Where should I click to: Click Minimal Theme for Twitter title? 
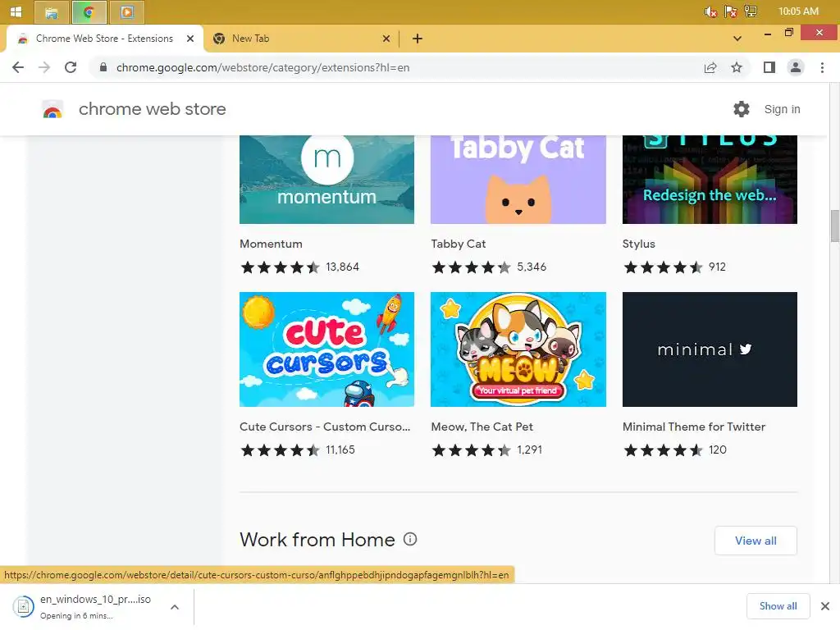click(694, 427)
